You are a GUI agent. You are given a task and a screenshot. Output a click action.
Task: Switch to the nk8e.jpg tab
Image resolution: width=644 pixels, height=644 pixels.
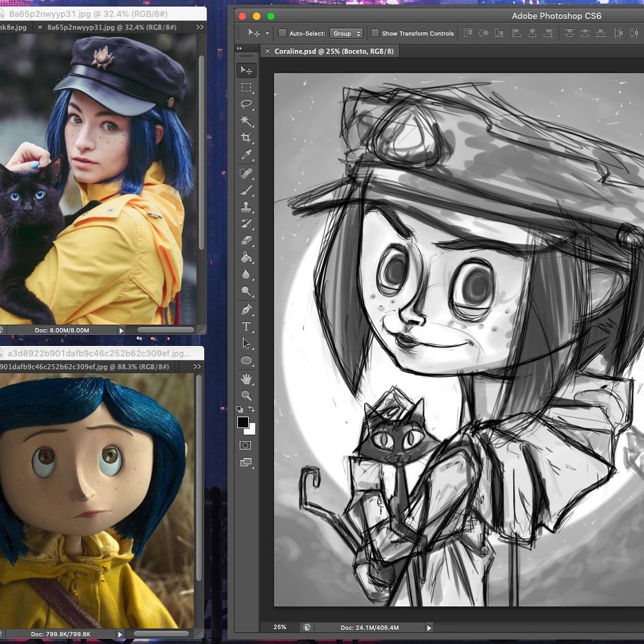click(13, 27)
